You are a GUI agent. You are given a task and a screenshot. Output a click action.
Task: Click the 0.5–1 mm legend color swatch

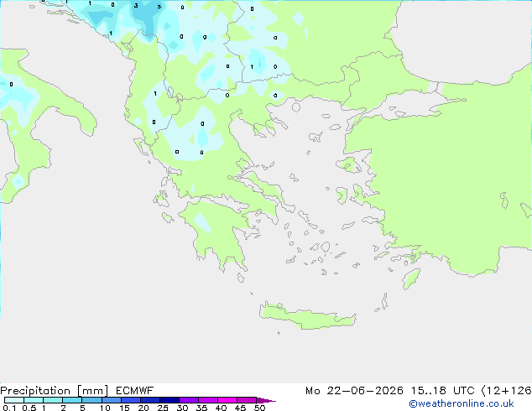(34, 400)
